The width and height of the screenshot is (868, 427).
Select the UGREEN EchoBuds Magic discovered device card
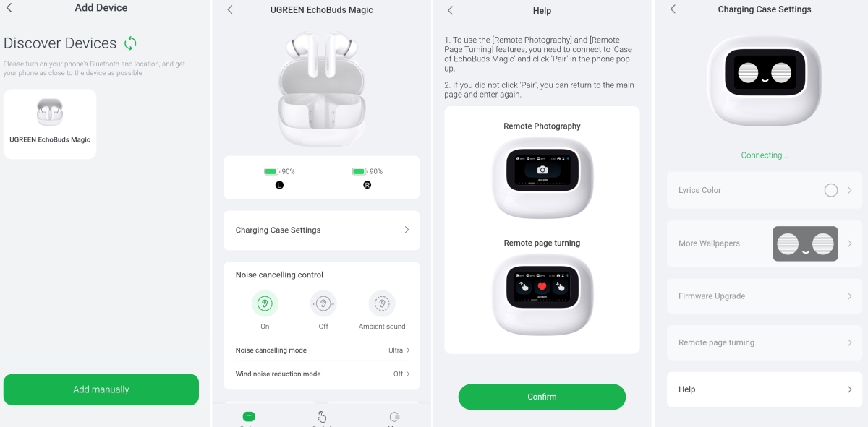point(50,124)
